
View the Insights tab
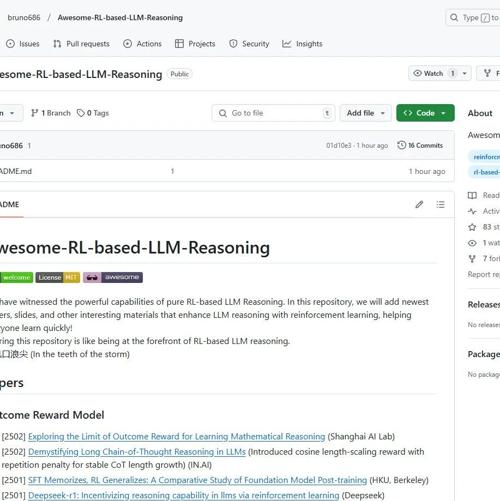302,44
